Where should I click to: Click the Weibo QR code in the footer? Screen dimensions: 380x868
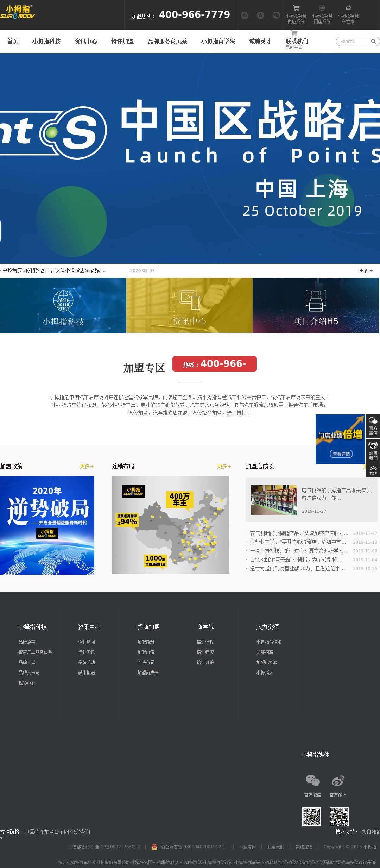point(339,817)
